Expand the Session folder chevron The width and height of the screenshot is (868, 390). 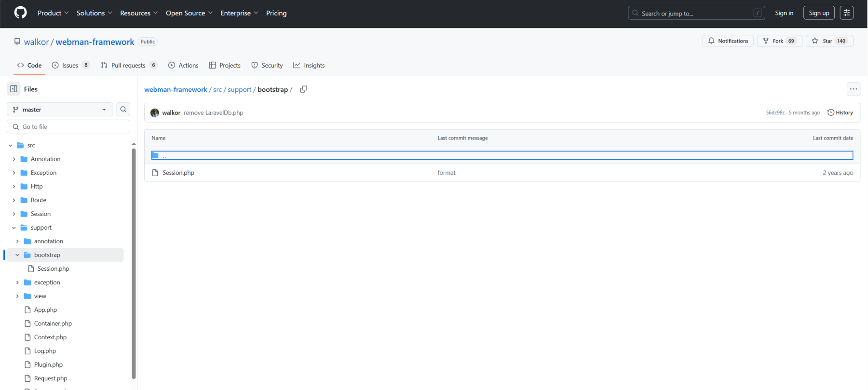point(14,214)
